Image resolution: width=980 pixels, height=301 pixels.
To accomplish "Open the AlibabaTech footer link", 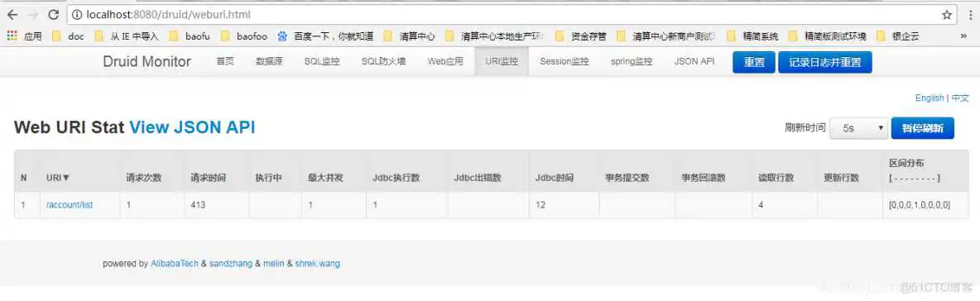I will pyautogui.click(x=175, y=264).
